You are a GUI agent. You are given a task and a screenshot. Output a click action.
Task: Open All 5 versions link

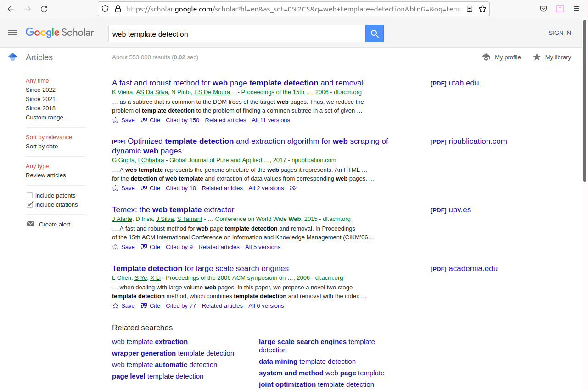[263, 247]
